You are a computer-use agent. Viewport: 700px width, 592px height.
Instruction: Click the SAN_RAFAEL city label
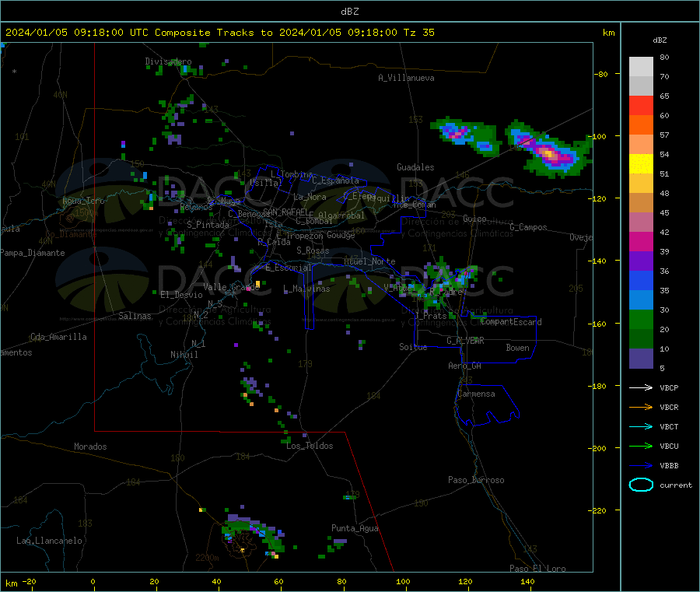[x=285, y=212]
